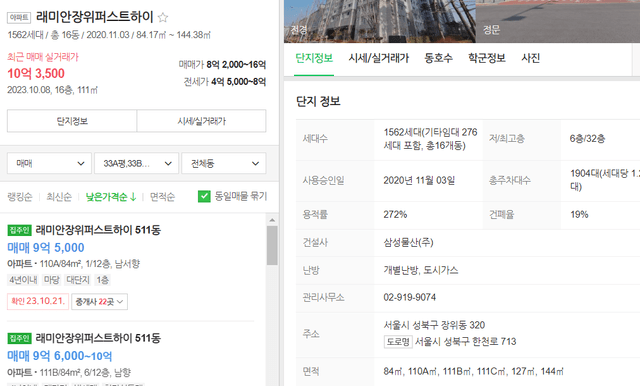Click the 집주인 badge on 9억 6,000 listing
The width and height of the screenshot is (640, 386).
pyautogui.click(x=20, y=338)
